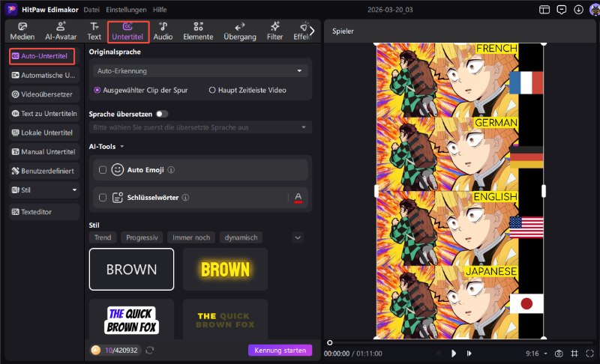The width and height of the screenshot is (600, 364).
Task: Click the Kennung starten button
Action: tap(279, 350)
